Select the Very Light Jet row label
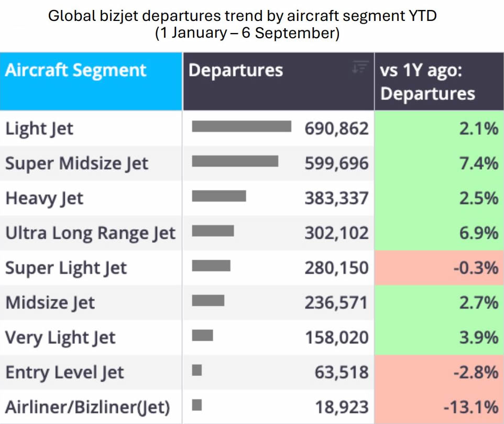 pyautogui.click(x=60, y=338)
